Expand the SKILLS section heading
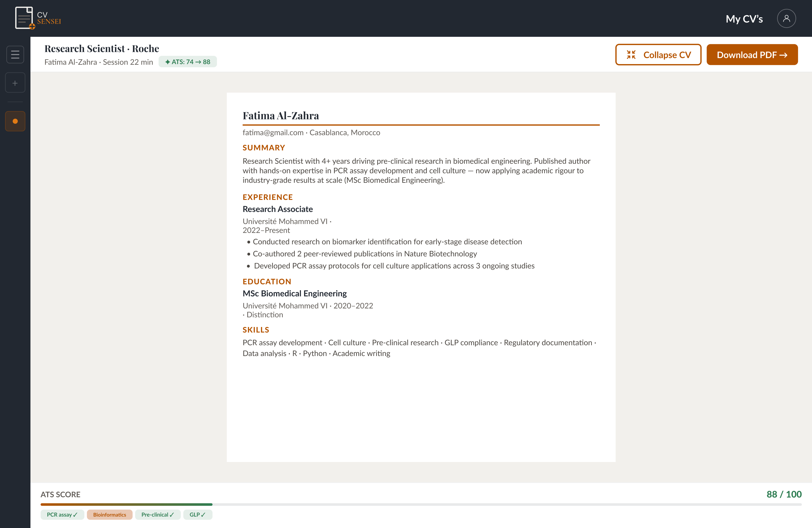This screenshot has width=812, height=528. [256, 329]
